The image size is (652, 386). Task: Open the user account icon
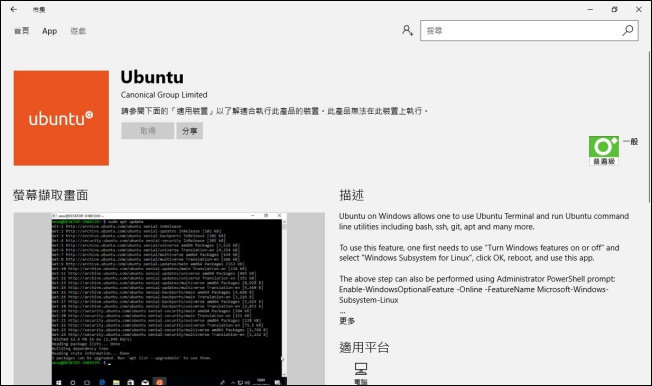click(407, 30)
